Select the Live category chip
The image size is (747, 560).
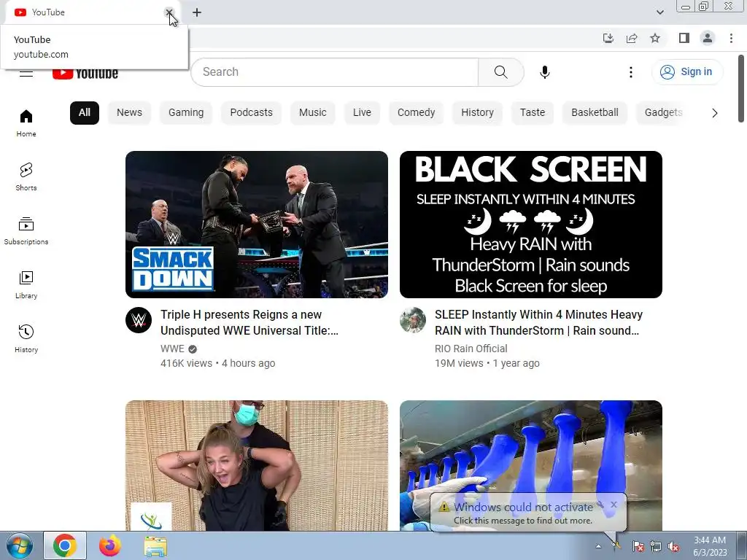point(362,113)
